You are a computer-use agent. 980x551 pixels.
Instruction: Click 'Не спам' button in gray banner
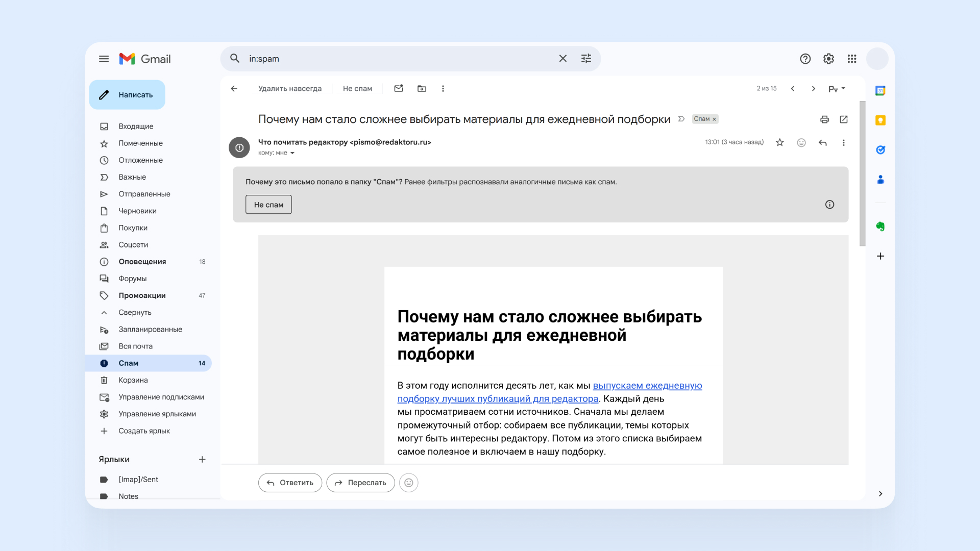268,205
